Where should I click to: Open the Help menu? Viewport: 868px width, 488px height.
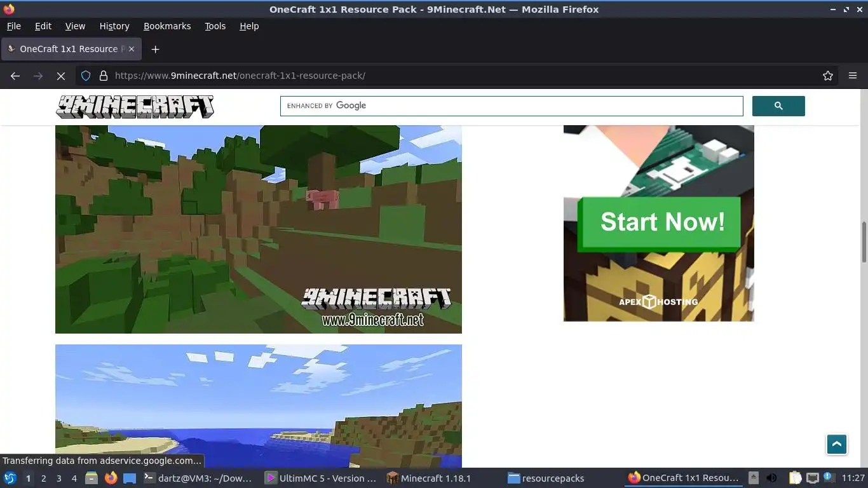pyautogui.click(x=249, y=26)
